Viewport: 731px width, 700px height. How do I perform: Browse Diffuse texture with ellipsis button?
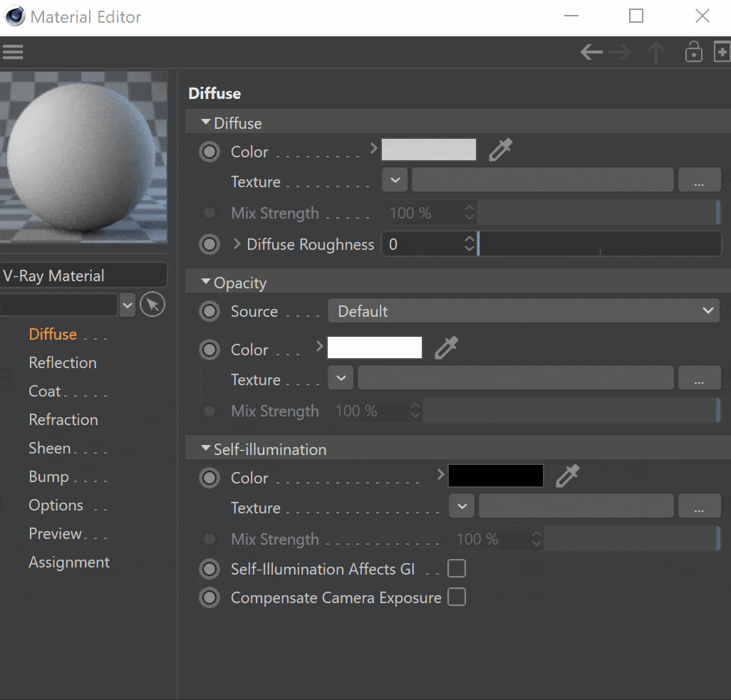point(700,180)
